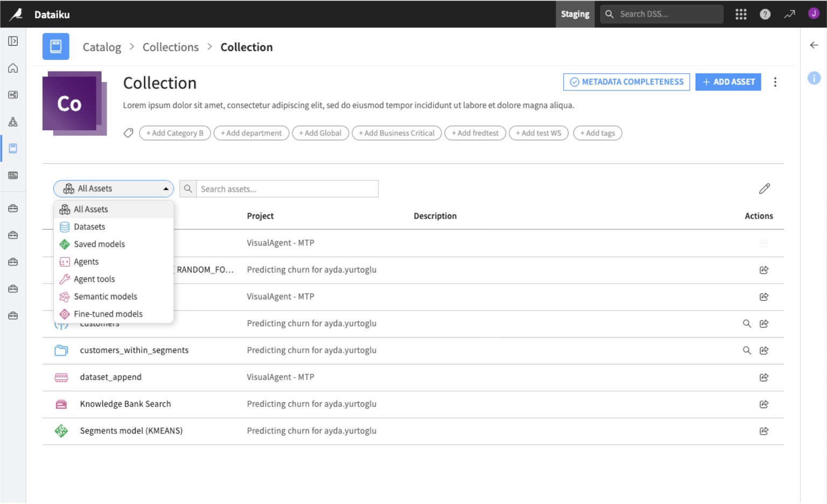The width and height of the screenshot is (827, 504).
Task: Click the Add department tag pill
Action: [x=251, y=133]
